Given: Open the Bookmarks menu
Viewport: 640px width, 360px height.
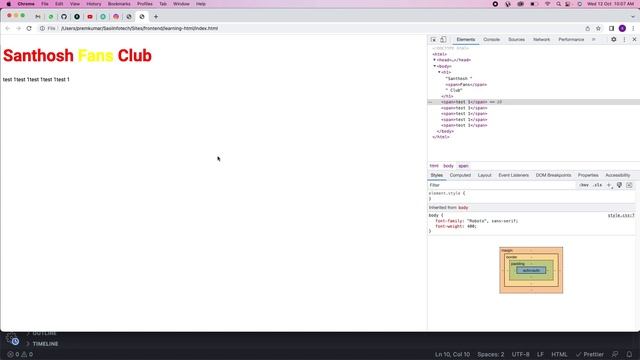Looking at the screenshot, I should [119, 4].
